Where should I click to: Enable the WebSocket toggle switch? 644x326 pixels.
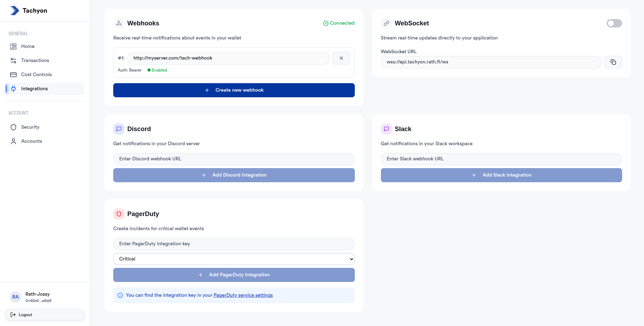614,23
